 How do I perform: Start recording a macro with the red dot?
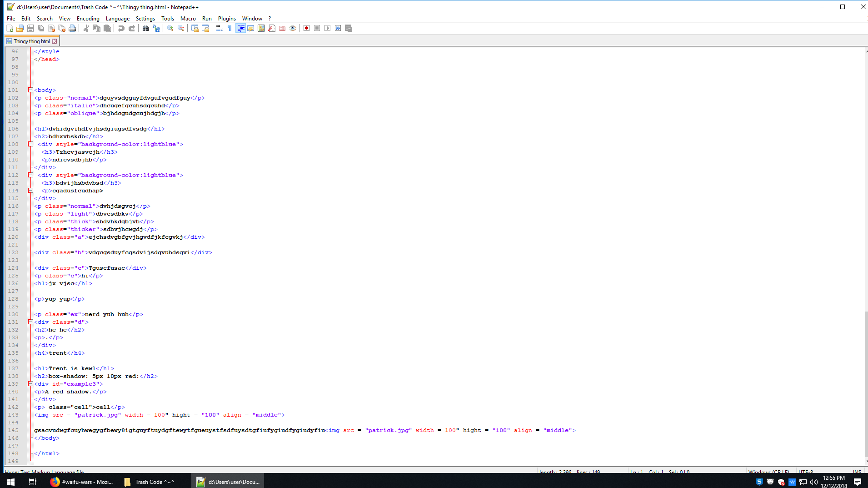point(306,28)
